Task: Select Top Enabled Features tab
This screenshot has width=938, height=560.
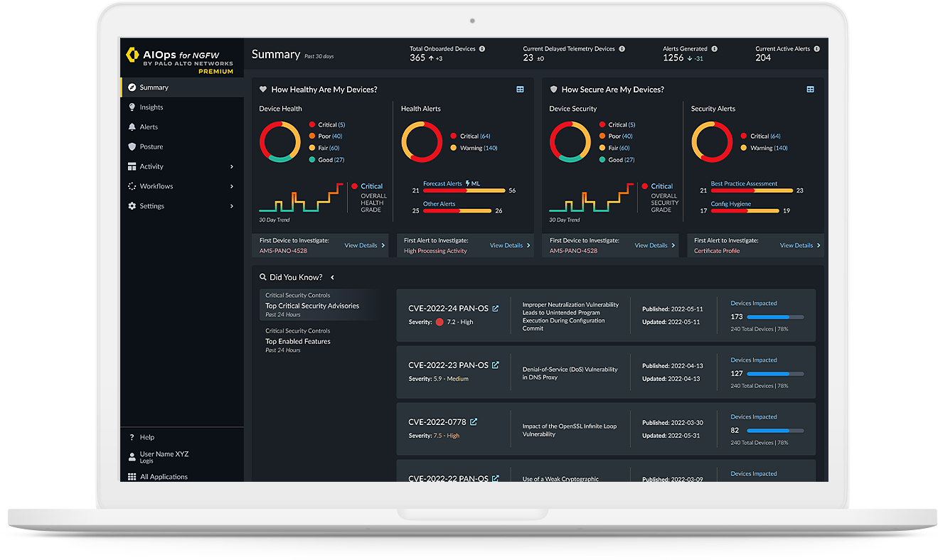Action: 298,341
